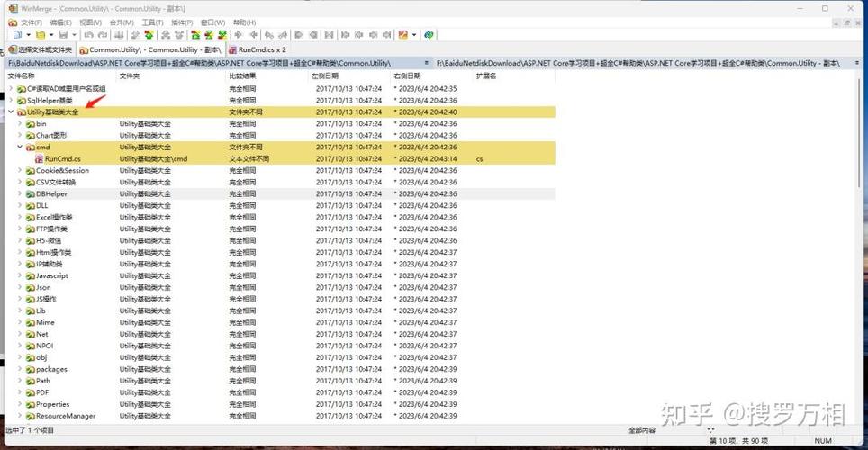The width and height of the screenshot is (868, 450).
Task: Click the Refresh toolbar icon
Action: (429, 35)
